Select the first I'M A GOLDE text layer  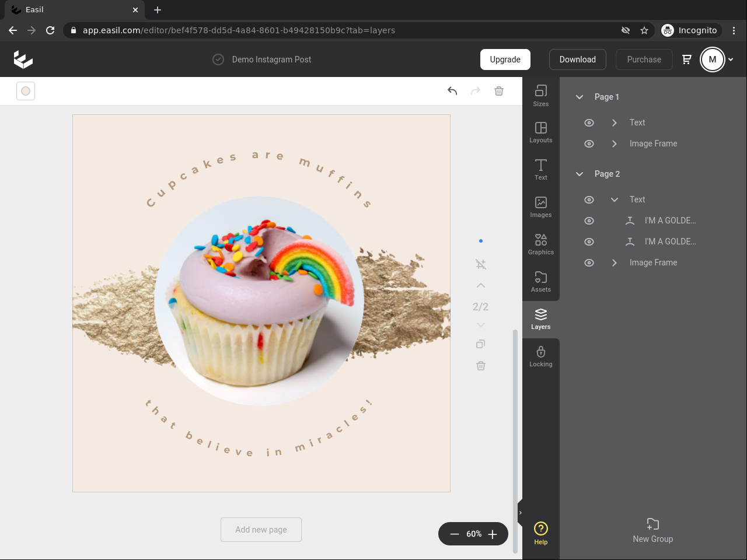pos(670,220)
